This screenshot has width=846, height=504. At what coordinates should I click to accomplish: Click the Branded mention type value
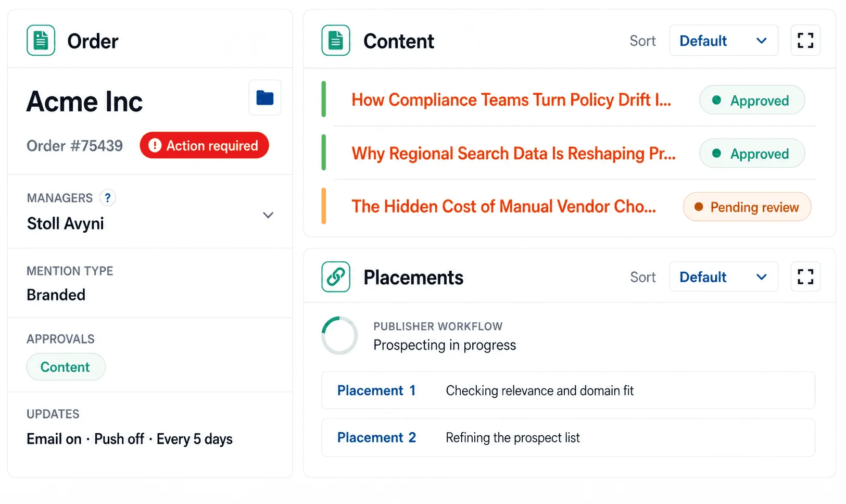(56, 295)
